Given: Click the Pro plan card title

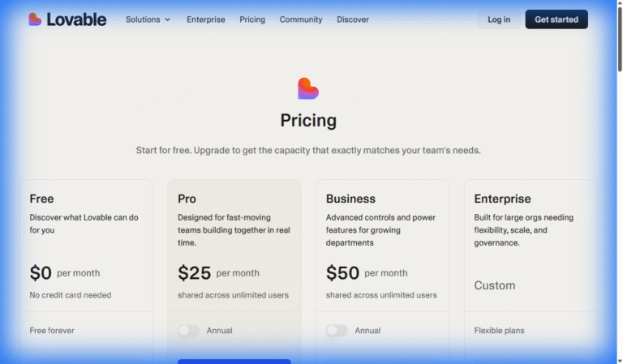Looking at the screenshot, I should pyautogui.click(x=187, y=199).
